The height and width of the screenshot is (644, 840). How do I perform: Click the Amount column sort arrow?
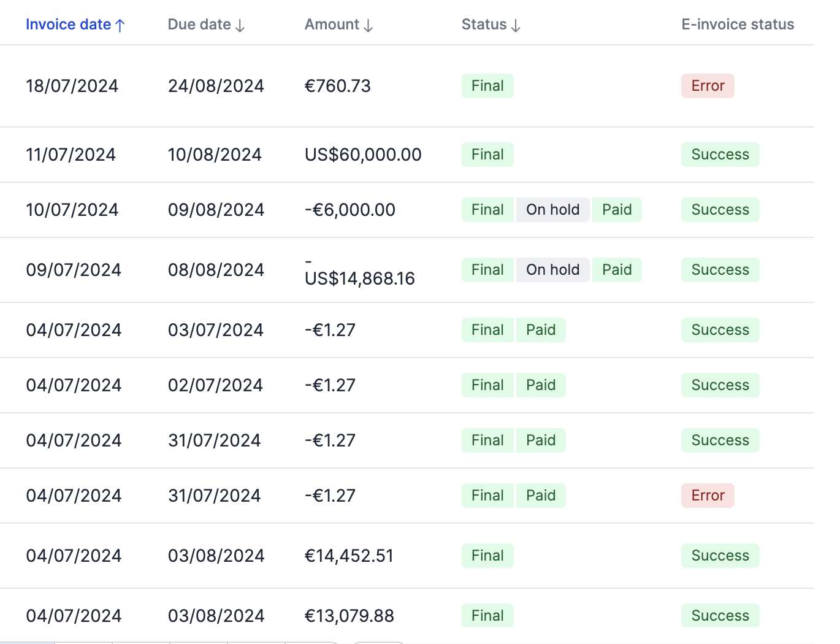point(368,25)
